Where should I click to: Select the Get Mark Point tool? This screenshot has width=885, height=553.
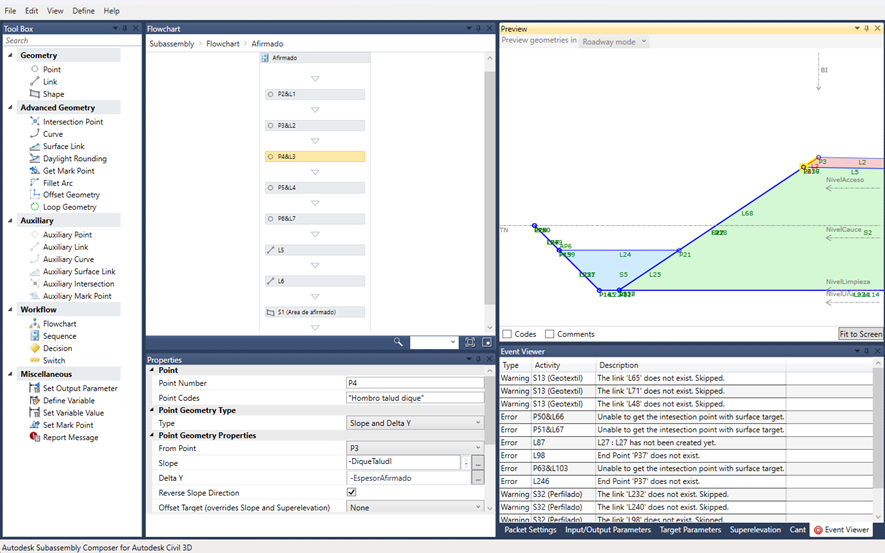[x=68, y=171]
